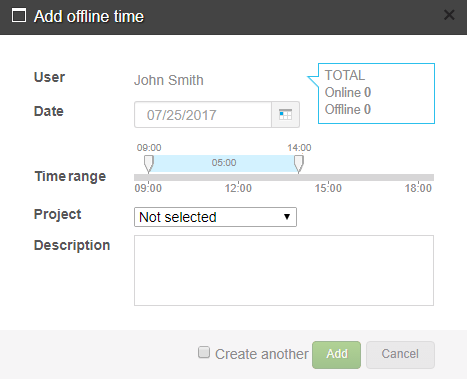Select the 09:00 start handle on the time slider
Screen dimensions: 467x379
click(149, 164)
